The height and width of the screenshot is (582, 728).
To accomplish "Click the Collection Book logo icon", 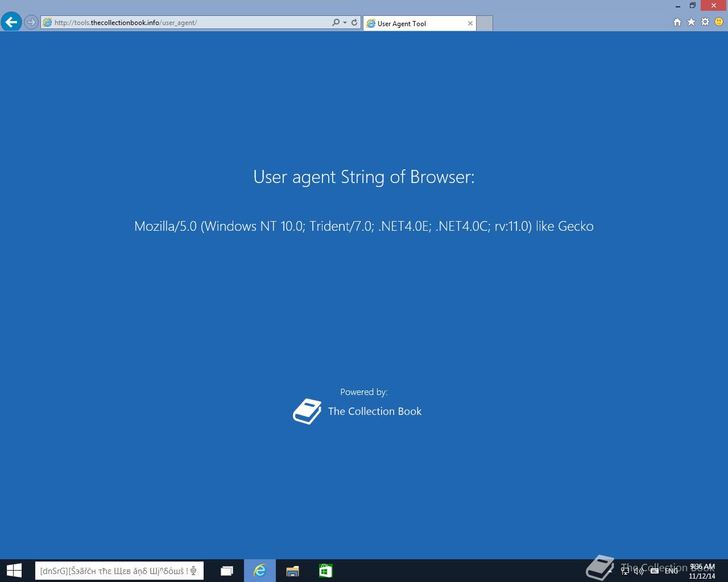I will 307,411.
